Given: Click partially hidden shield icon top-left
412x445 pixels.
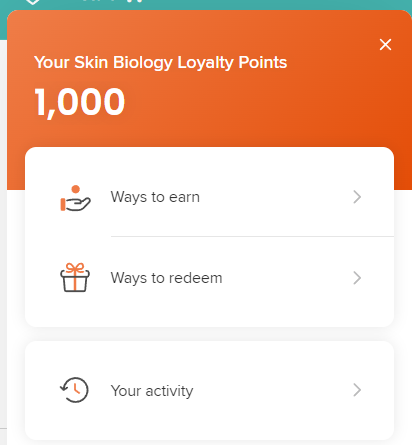Looking at the screenshot, I should tap(32, 2).
